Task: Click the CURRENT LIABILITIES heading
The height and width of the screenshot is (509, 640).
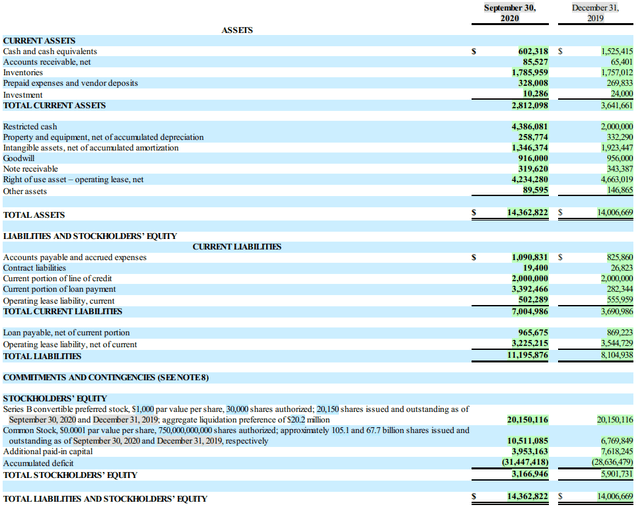Action: pos(237,246)
